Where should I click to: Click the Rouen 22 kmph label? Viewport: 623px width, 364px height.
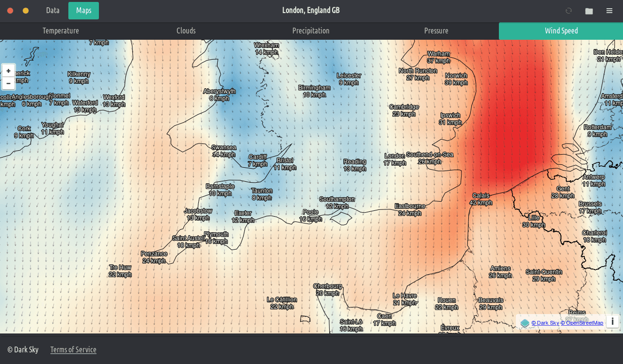[447, 304]
